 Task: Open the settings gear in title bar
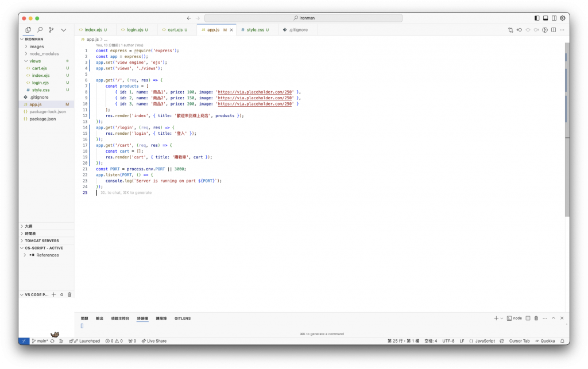pyautogui.click(x=563, y=18)
